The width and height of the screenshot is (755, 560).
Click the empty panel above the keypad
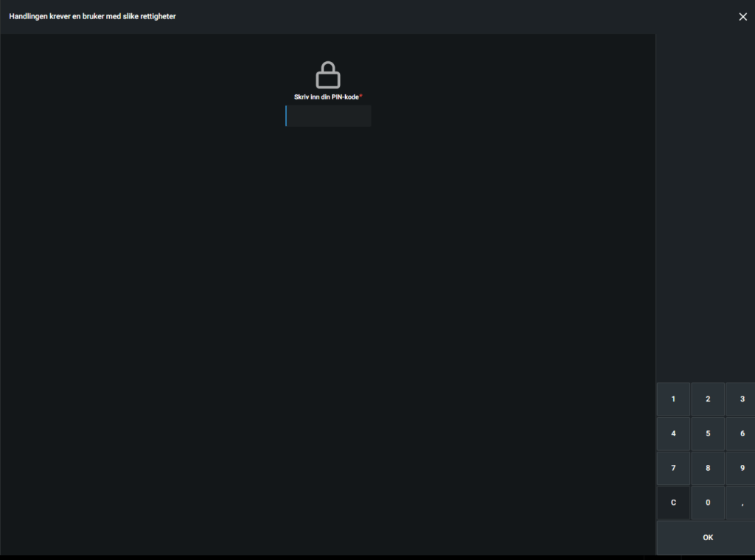[x=705, y=206]
